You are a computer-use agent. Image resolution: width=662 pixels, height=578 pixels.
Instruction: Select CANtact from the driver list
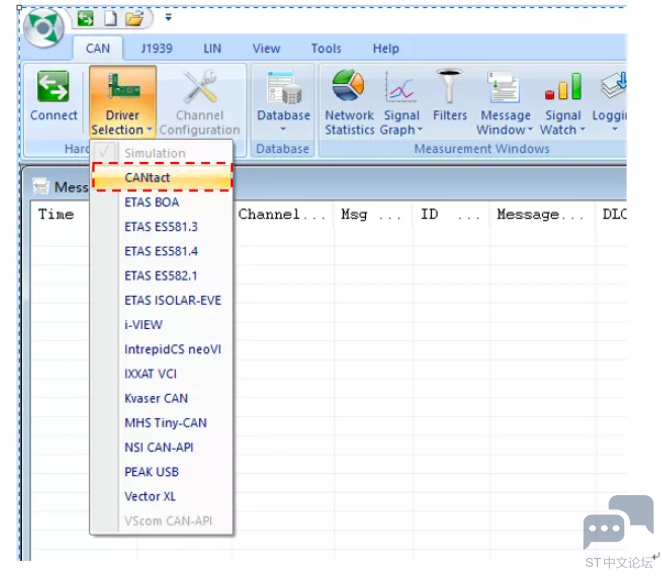point(162,177)
